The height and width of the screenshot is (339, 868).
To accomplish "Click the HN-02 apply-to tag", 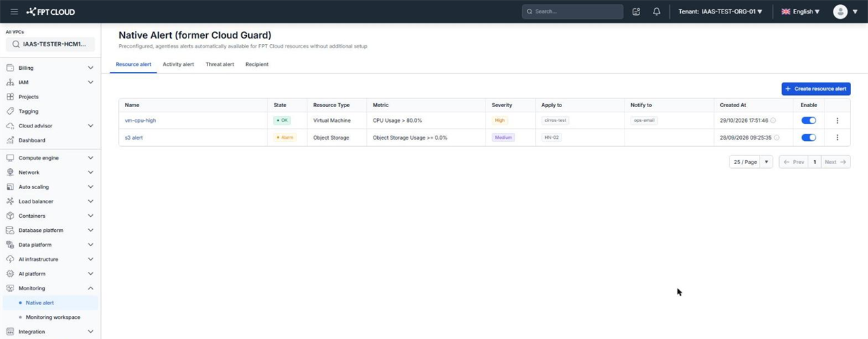I will click(551, 138).
